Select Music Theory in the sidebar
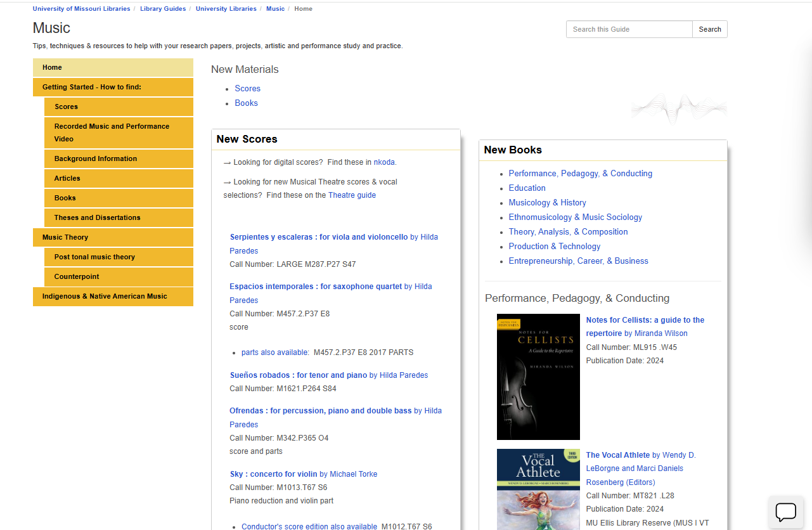 pos(65,238)
